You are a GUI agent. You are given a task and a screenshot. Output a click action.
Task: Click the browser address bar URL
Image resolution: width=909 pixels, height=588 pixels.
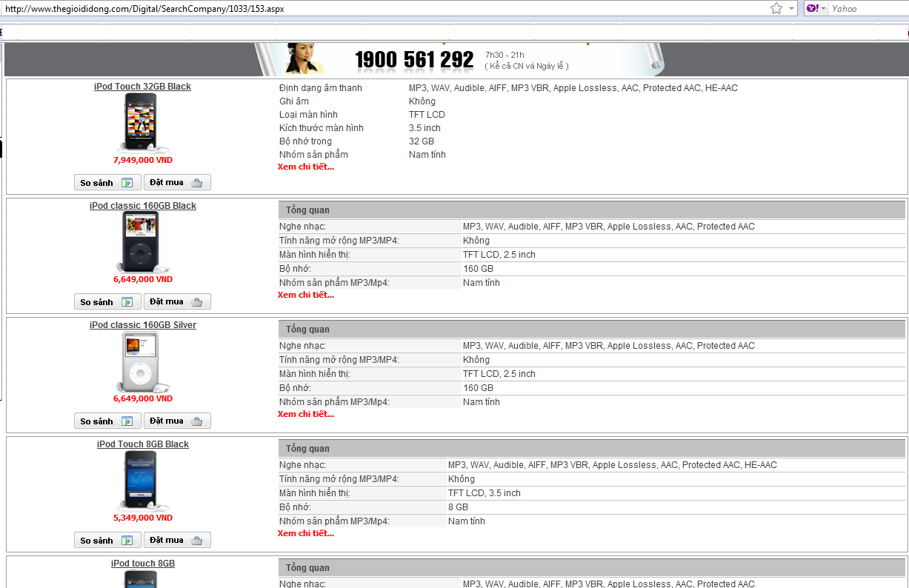click(144, 9)
